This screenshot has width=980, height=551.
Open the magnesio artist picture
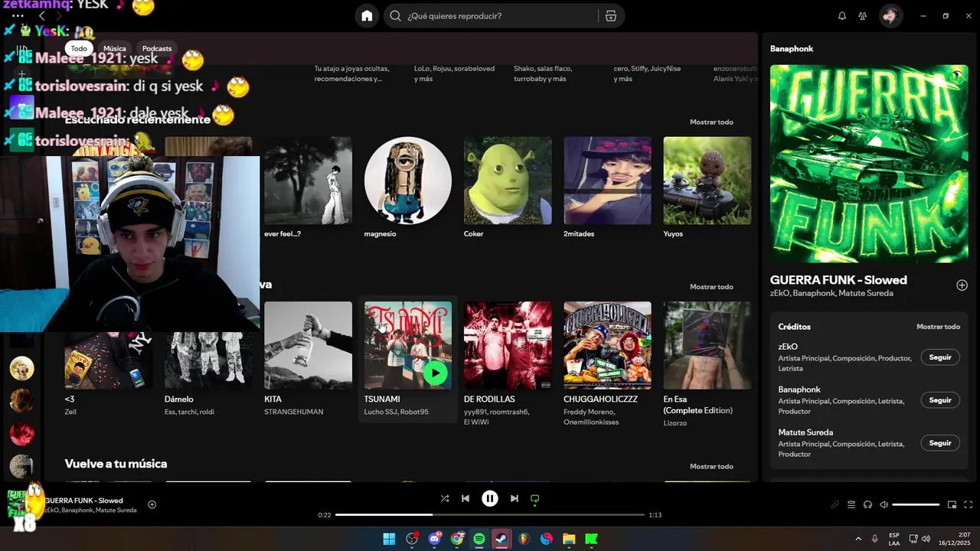pyautogui.click(x=408, y=181)
